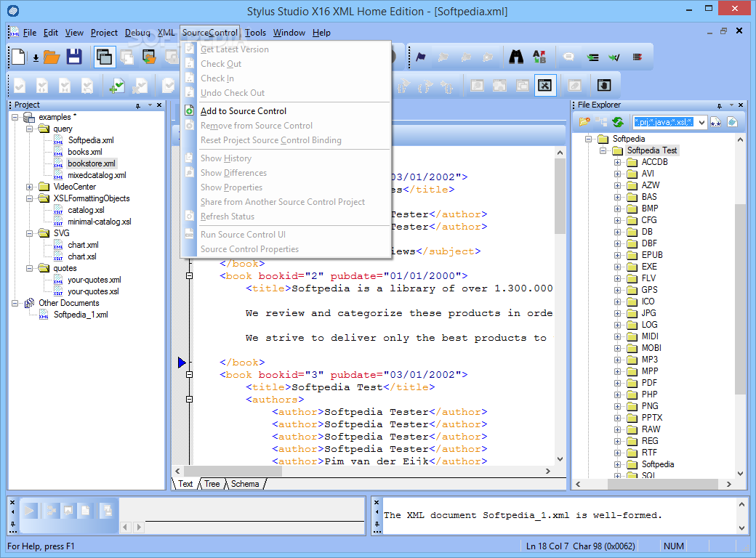Image resolution: width=756 pixels, height=558 pixels.
Task: Expand the EPUB folder in File Explorer
Action: [617, 255]
